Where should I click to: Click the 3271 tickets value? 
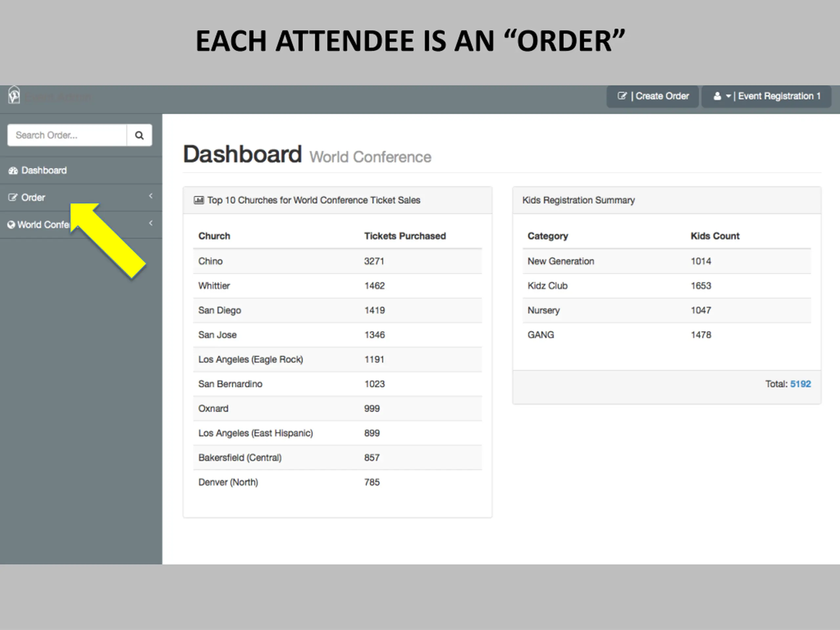[374, 261]
